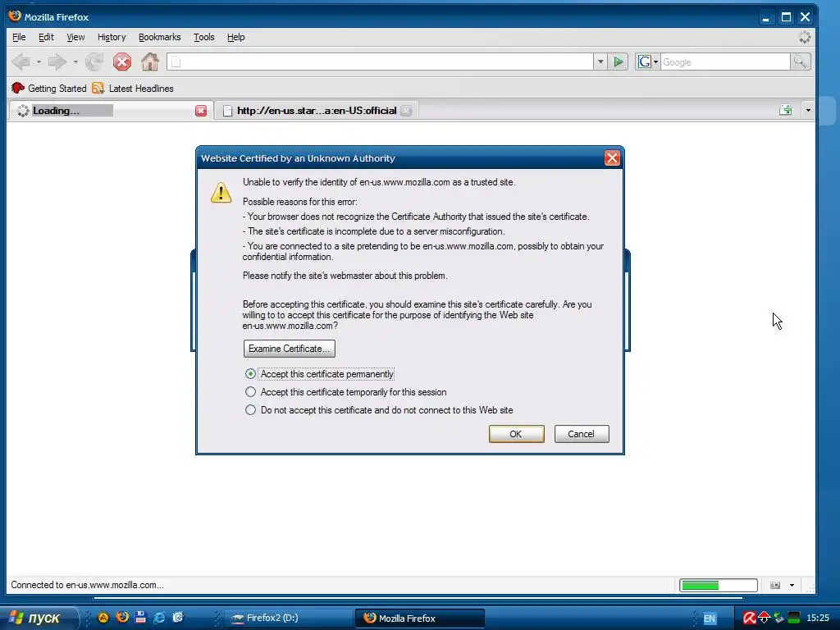The height and width of the screenshot is (630, 840).
Task: Switch to the en-us.star official tab
Action: pyautogui.click(x=317, y=111)
